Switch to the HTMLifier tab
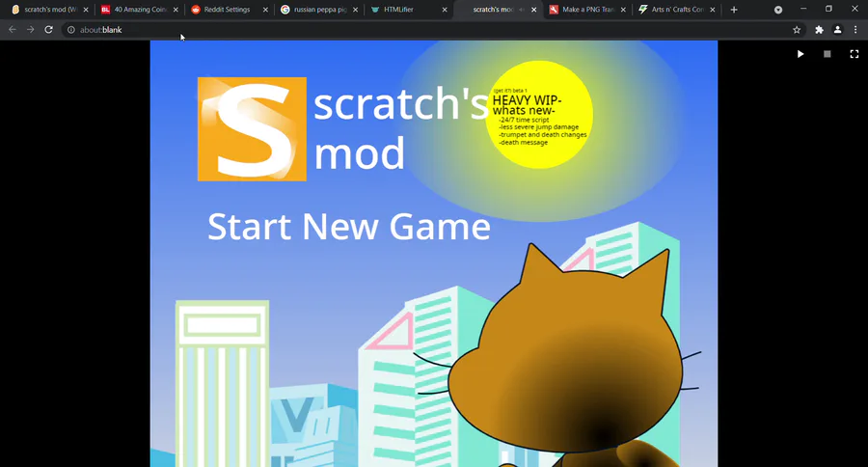This screenshot has height=467, width=868. pos(407,10)
